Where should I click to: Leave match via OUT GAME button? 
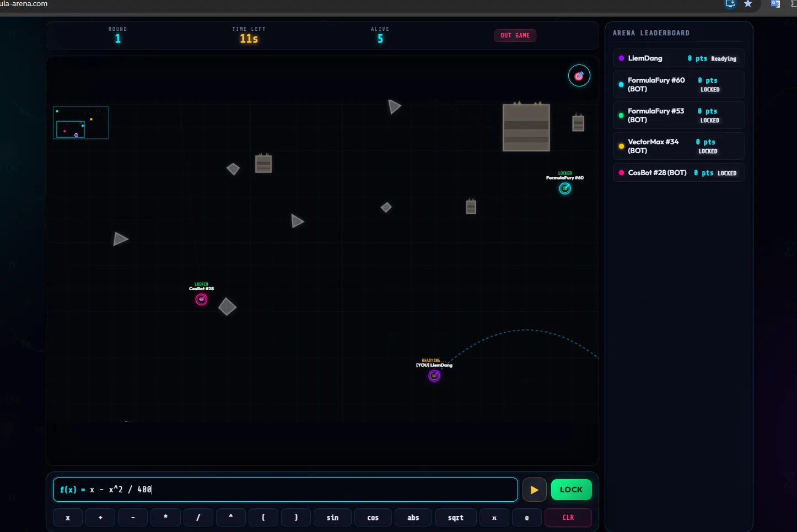tap(515, 35)
